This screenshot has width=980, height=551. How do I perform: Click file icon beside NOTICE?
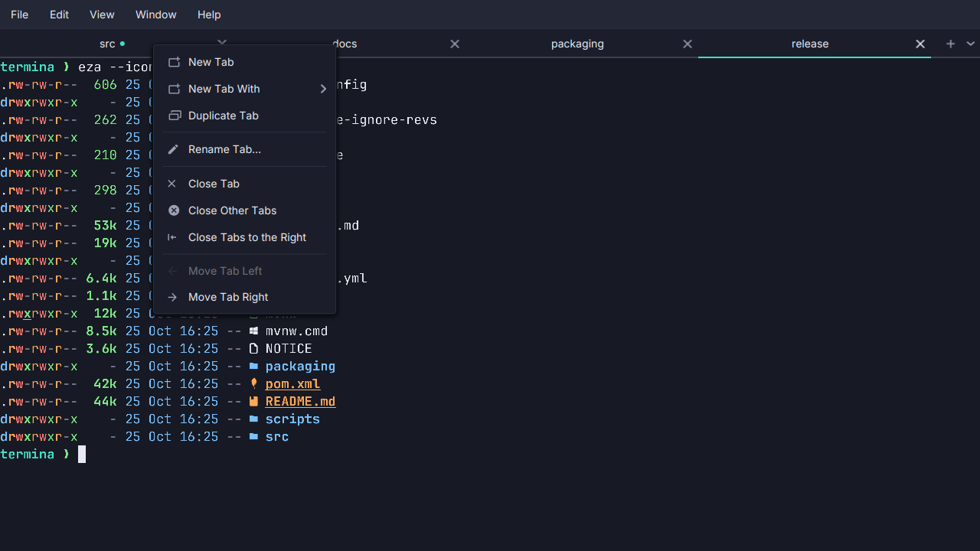click(x=254, y=349)
